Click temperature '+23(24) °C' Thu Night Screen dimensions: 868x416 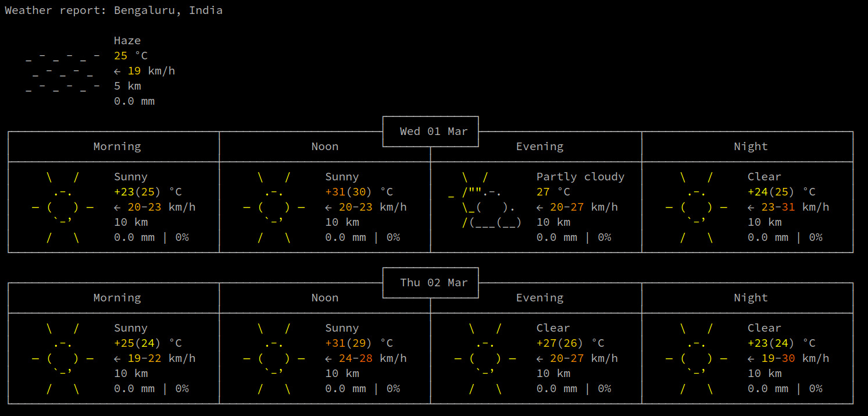(782, 343)
